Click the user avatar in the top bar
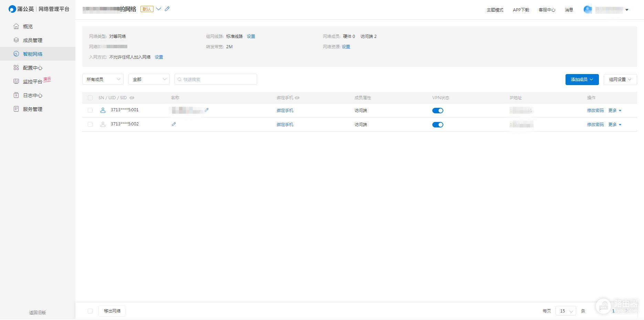This screenshot has width=644, height=320. [588, 10]
